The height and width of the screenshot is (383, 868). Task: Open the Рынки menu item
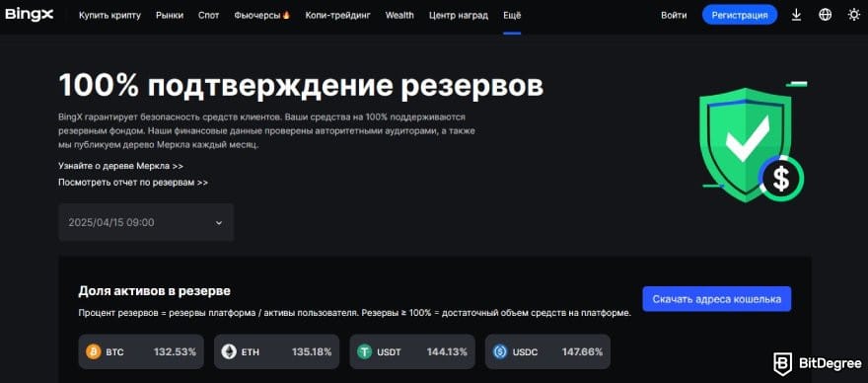pos(170,16)
